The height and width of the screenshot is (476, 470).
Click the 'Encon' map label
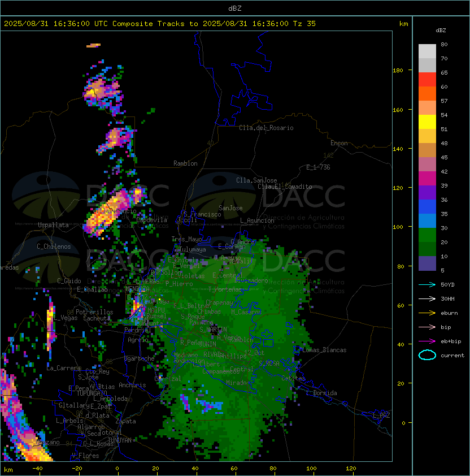[x=339, y=143]
